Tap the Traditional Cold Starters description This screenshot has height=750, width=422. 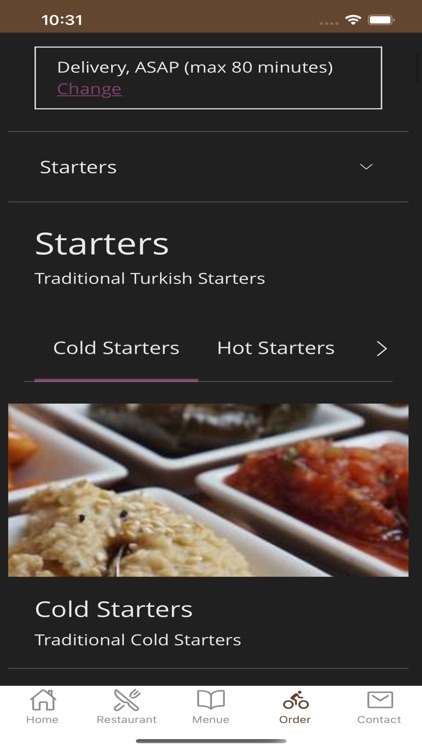[x=138, y=640]
